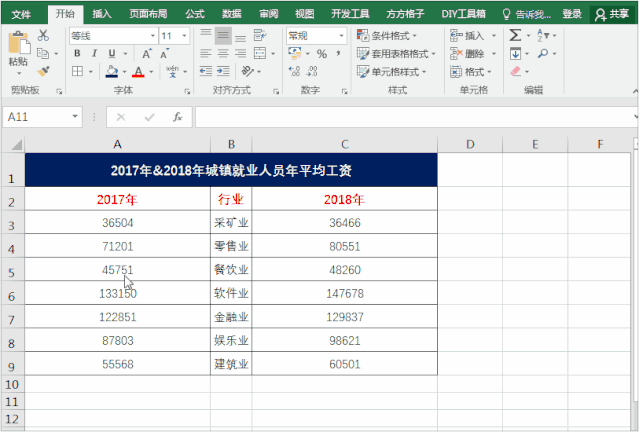Increase indent of cell contents

(x=223, y=71)
